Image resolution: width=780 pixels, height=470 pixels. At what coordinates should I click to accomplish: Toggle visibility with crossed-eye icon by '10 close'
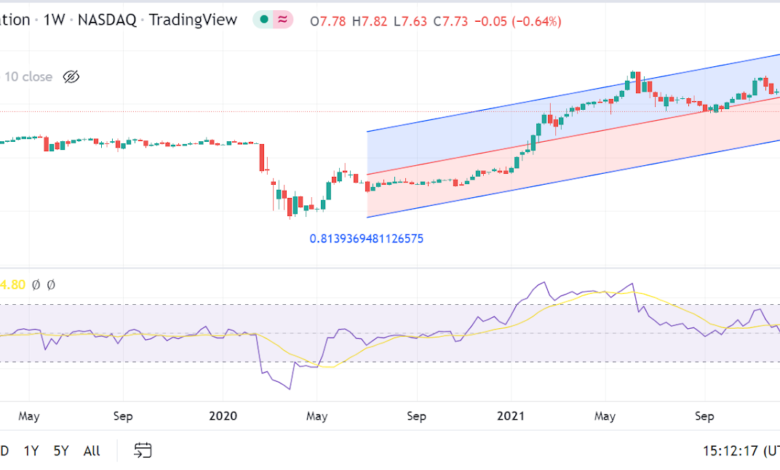[71, 76]
